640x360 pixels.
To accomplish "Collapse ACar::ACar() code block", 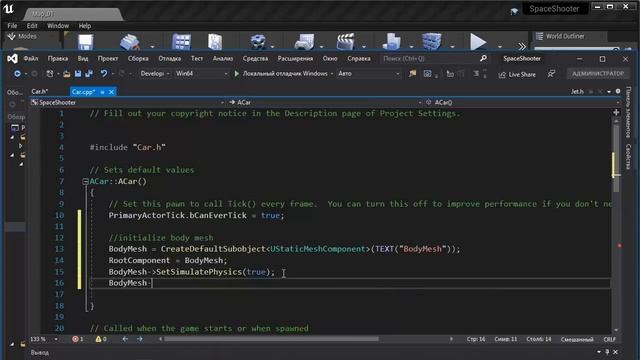I will pos(85,181).
